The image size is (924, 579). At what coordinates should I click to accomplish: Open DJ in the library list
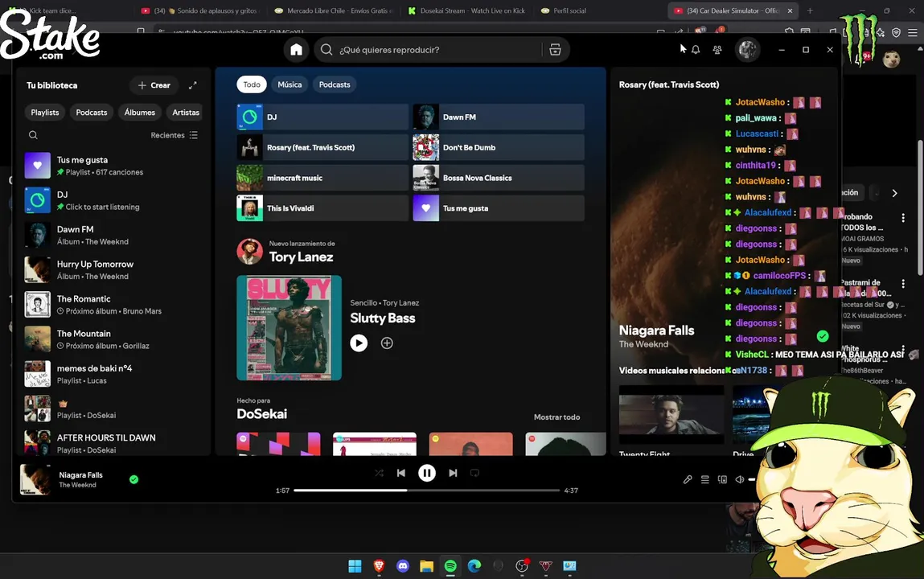pyautogui.click(x=113, y=200)
